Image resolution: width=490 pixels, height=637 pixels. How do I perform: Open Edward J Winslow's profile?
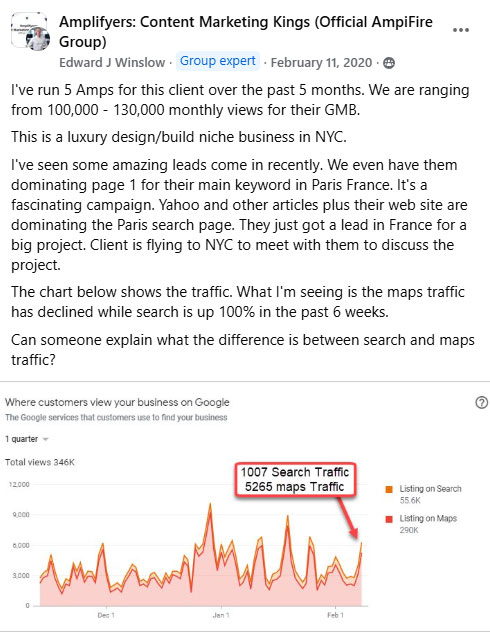click(112, 63)
